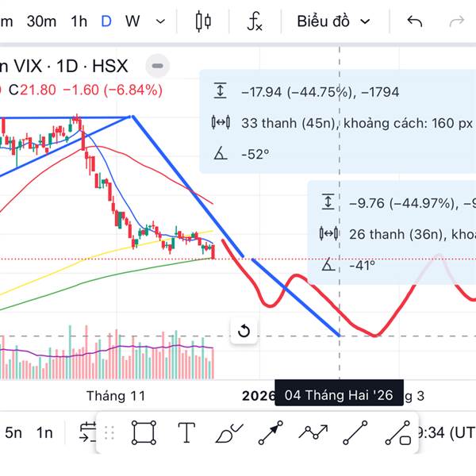Open the Biểu đồ layout dropdown
This screenshot has height=476, width=476.
coord(333,21)
